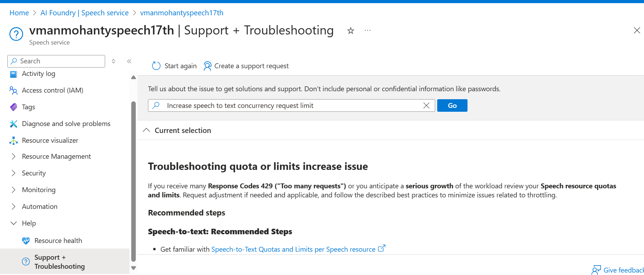Image resolution: width=644 pixels, height=275 pixels.
Task: Click the Support + Troubleshooting question mark header icon
Action: click(16, 34)
